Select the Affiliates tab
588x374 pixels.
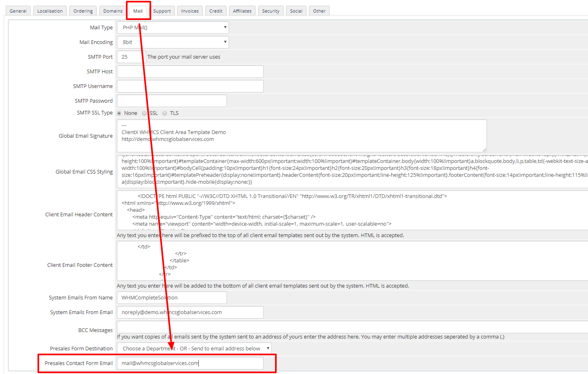[242, 11]
